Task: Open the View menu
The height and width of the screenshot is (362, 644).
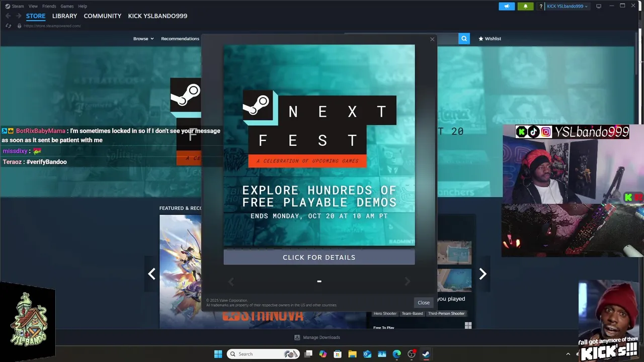Action: (33, 6)
